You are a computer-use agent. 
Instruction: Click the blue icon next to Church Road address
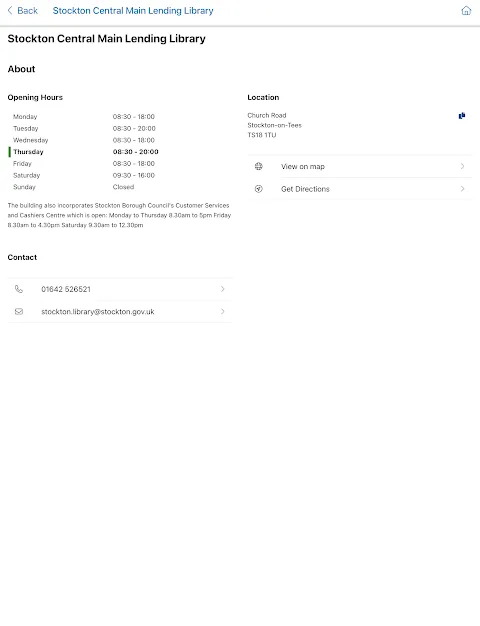click(x=462, y=116)
